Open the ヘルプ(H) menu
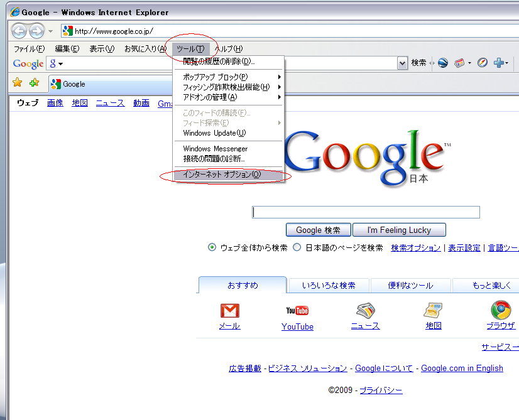 229,49
